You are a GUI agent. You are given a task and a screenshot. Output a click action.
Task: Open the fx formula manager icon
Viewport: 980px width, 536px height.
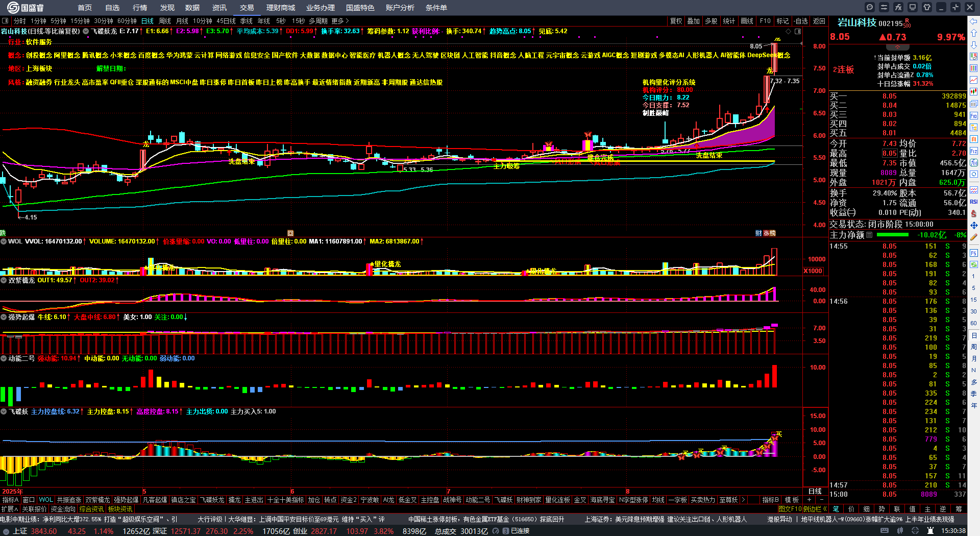[x=898, y=7]
